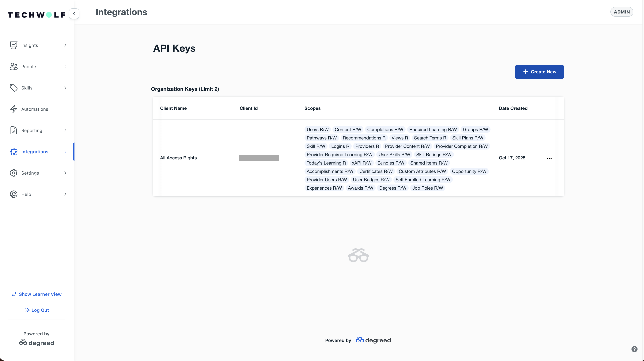The width and height of the screenshot is (644, 361).
Task: Click the Create New button
Action: coord(539,72)
